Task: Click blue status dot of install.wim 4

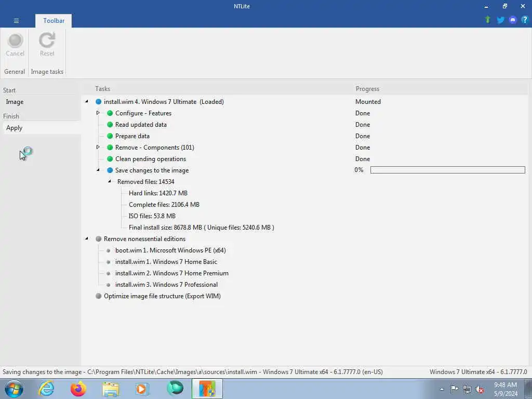Action: [x=98, y=102]
